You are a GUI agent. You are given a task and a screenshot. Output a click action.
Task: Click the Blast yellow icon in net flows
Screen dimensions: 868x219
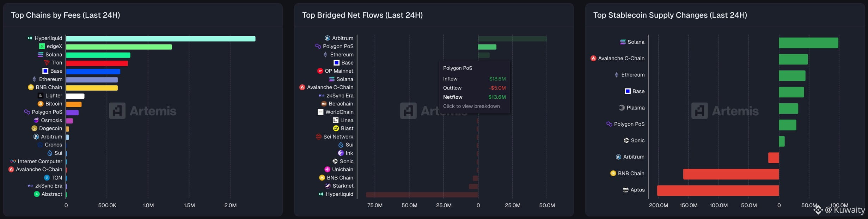coord(336,128)
